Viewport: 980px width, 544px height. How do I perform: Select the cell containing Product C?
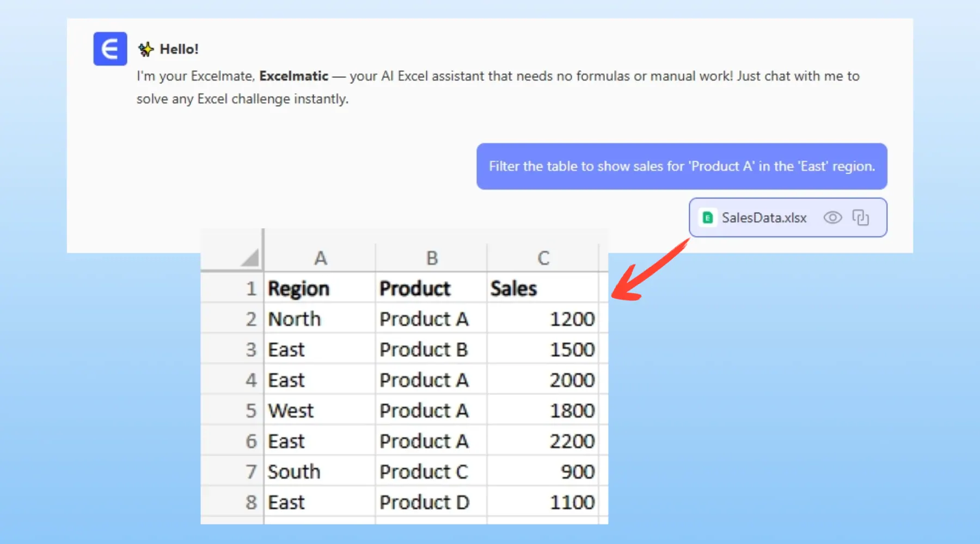point(431,471)
